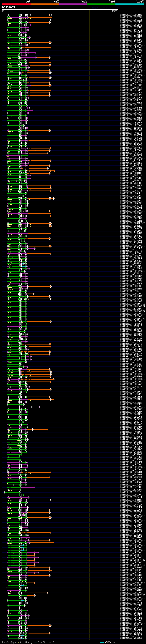This screenshot has height=644, width=146.
Task: Click the orange ~40% identity legend bar
Action: (x=45, y=4)
